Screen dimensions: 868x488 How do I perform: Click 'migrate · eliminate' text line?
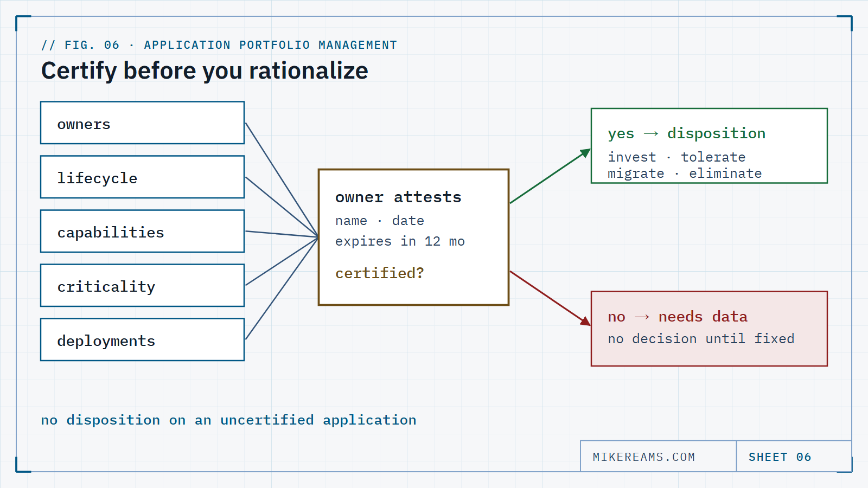coord(685,174)
